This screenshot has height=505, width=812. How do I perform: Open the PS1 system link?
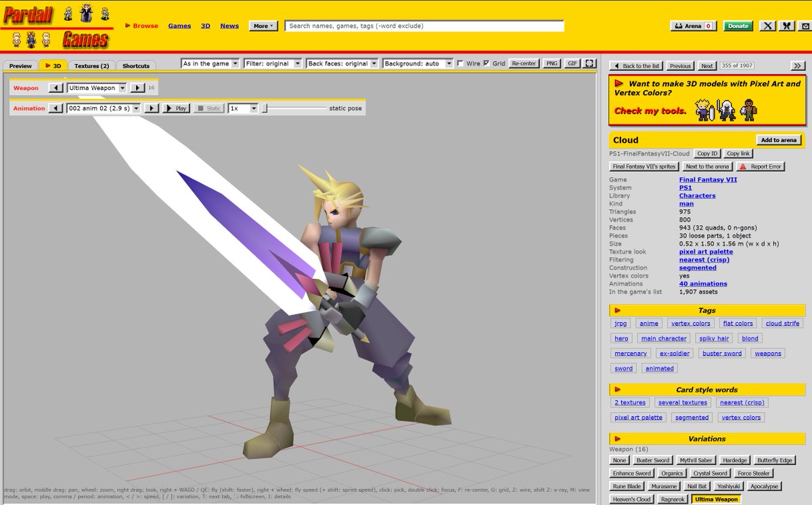pos(685,188)
